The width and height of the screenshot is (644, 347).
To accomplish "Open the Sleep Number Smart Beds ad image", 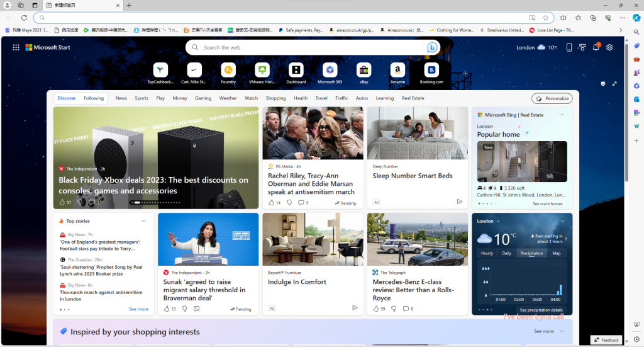I will coord(418,134).
